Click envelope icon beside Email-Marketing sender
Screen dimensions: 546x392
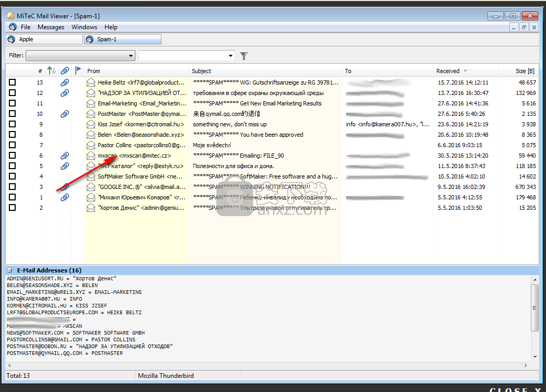click(91, 103)
